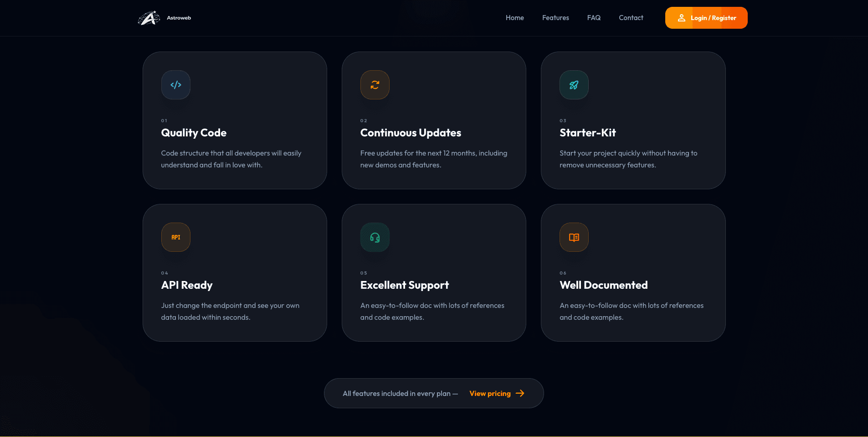
Task: Click the rocket icon in Starter-Kit card
Action: pos(574,85)
